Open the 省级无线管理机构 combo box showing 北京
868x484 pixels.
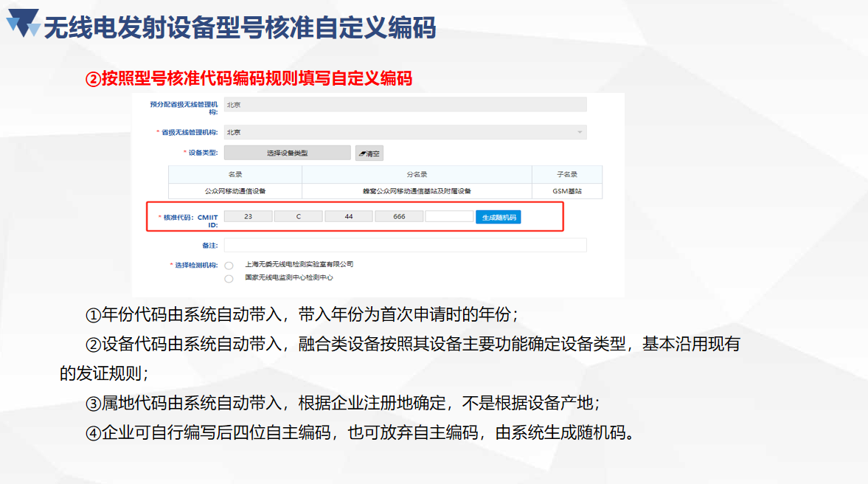(404, 133)
